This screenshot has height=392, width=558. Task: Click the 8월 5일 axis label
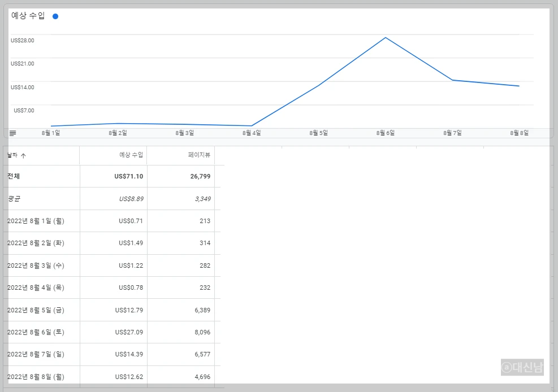coord(318,133)
